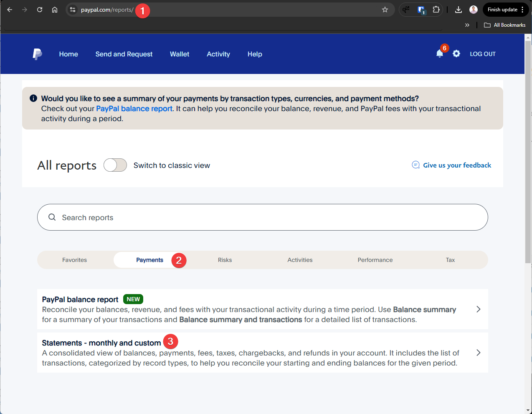Click the scrollbar down arrow
The width and height of the screenshot is (532, 414).
tap(528, 410)
